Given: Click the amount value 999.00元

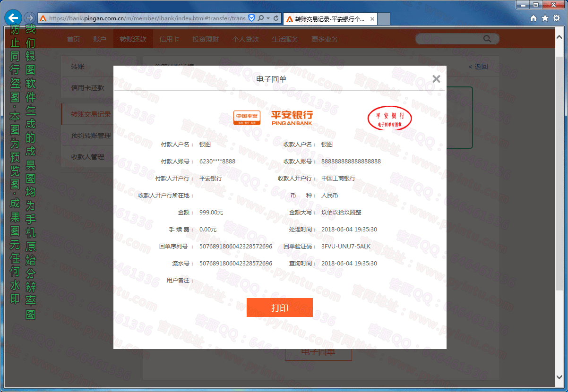Looking at the screenshot, I should (x=211, y=213).
